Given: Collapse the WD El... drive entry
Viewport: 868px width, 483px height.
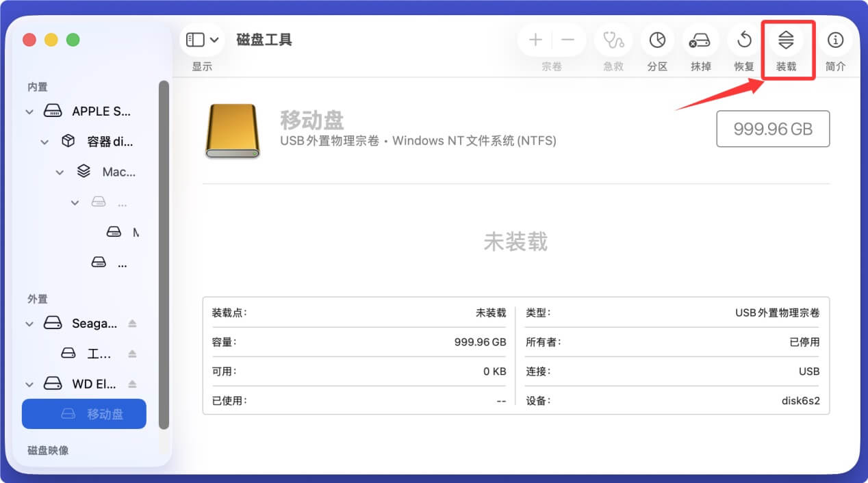Looking at the screenshot, I should [29, 384].
